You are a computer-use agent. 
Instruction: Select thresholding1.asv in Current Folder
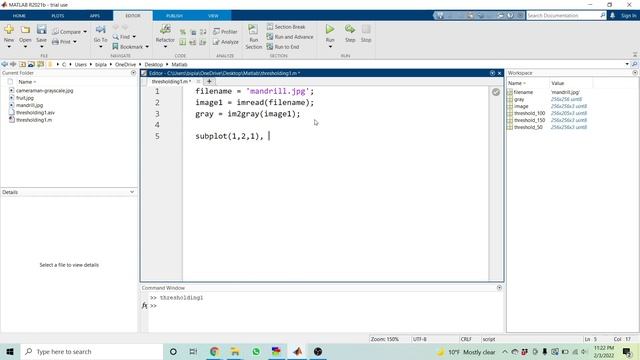pos(35,113)
